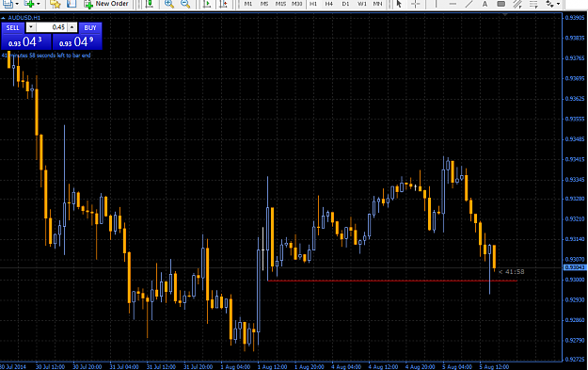Click the '1 Aug 12:00' time axis label
Viewport: 588px width, 370px height.
[x=272, y=366]
